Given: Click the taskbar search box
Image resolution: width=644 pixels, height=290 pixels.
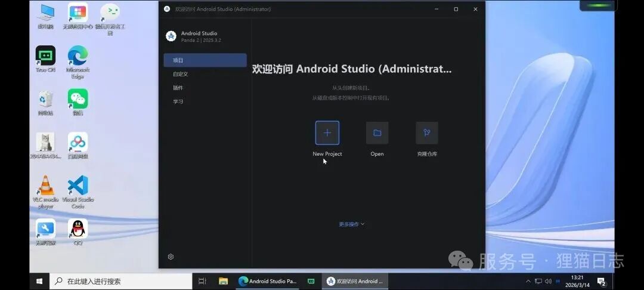Looking at the screenshot, I should click(x=120, y=282).
